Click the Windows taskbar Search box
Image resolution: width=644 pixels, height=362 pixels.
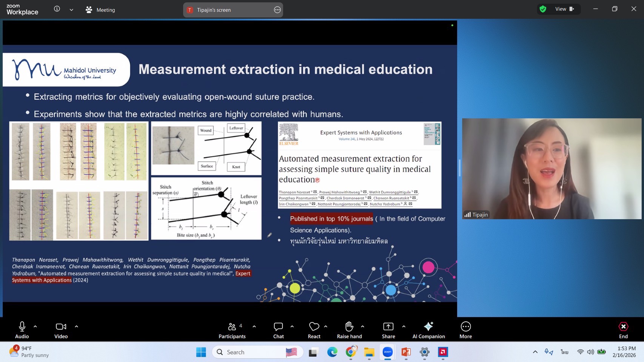tap(257, 352)
